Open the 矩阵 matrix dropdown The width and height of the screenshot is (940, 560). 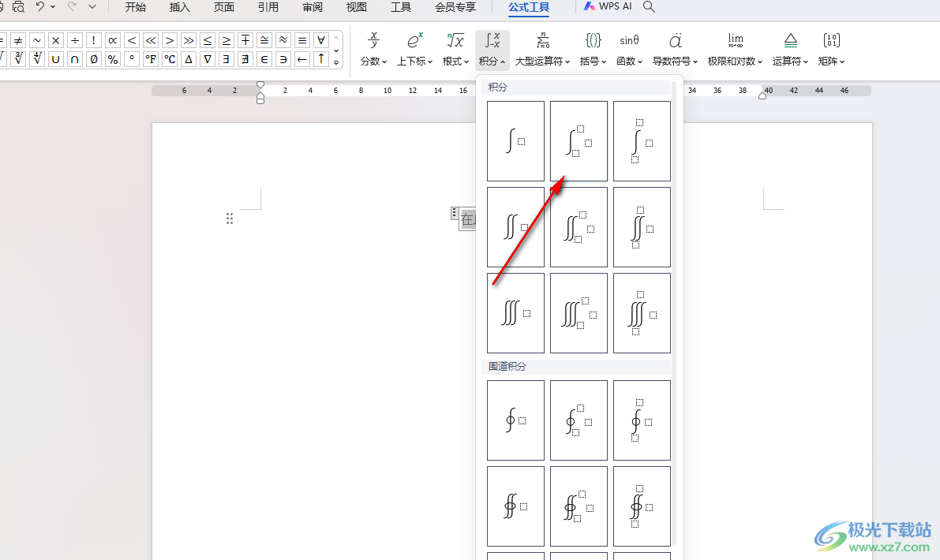[x=832, y=49]
